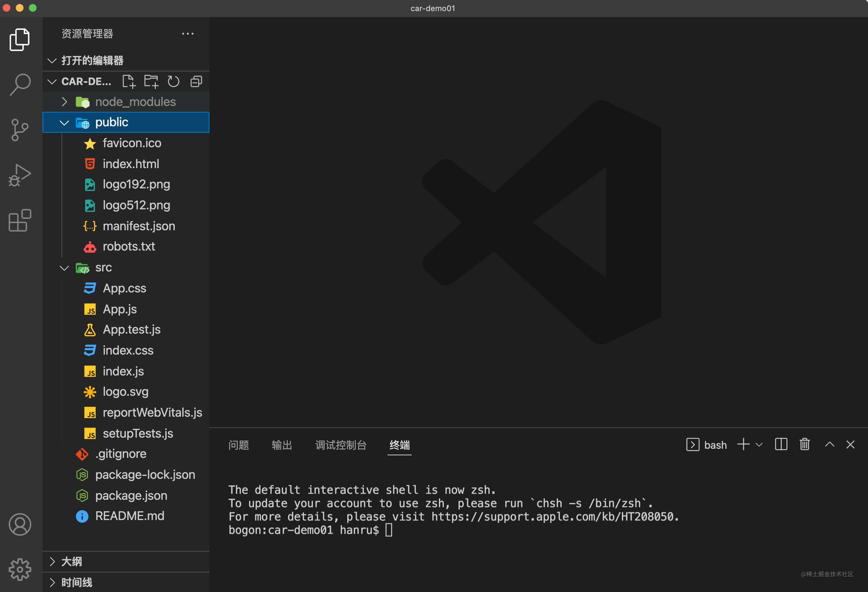Open reportWebVitals.js file

[126, 413]
